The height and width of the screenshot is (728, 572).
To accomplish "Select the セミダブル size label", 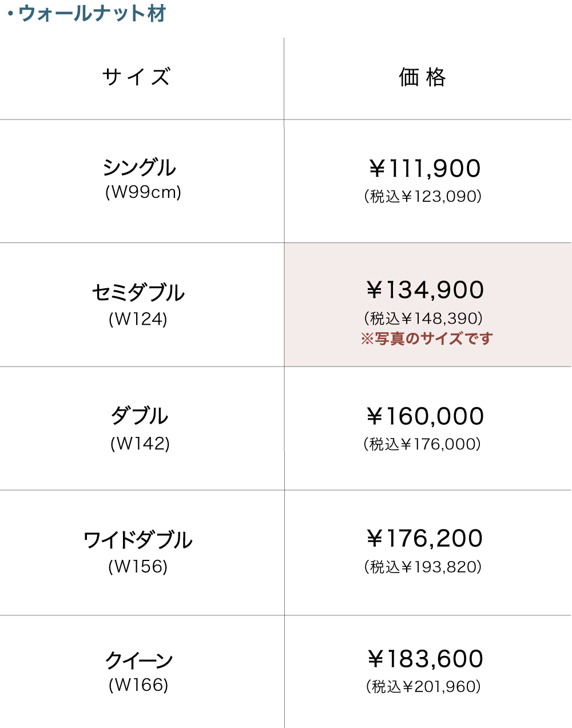I will point(138,293).
